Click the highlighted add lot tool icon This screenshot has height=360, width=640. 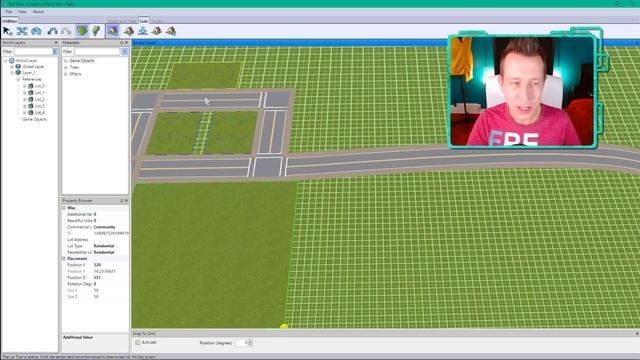click(x=113, y=31)
